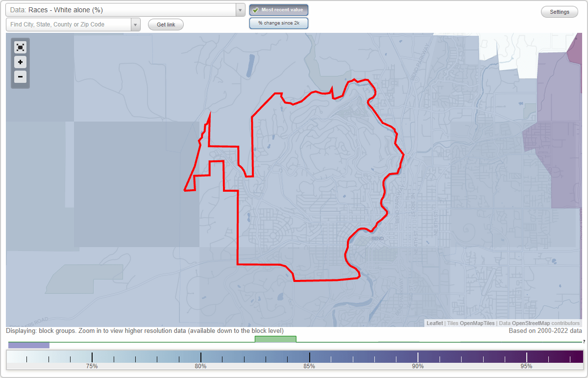Screen dimensions: 588x378
Task: Open the question-mark help icon near the legend
Action: [584, 341]
